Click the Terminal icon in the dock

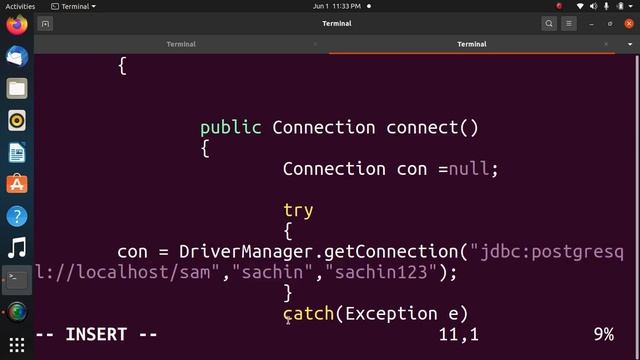(x=17, y=280)
